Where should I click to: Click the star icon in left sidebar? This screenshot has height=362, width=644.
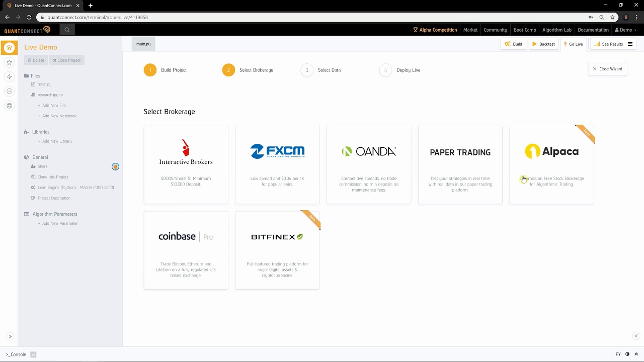click(x=9, y=62)
